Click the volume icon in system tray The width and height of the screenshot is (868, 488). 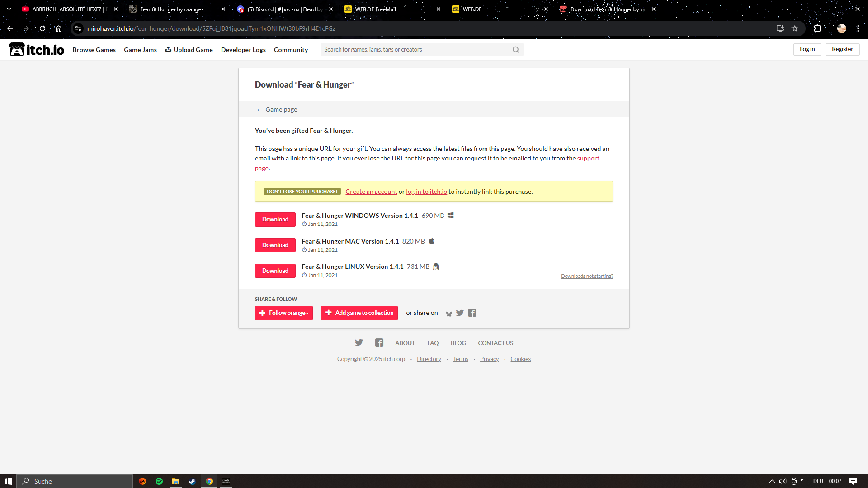pos(783,481)
